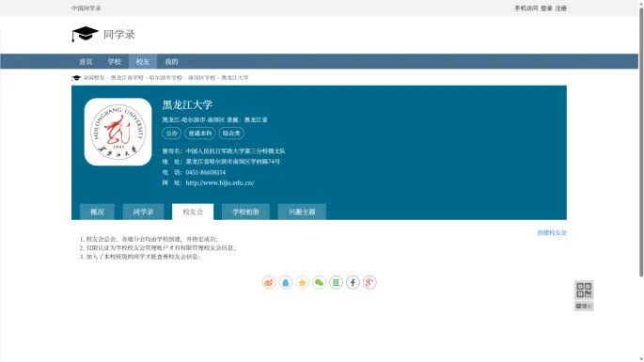Click the 黑龙江大学 heading
The image size is (644, 362).
(187, 104)
